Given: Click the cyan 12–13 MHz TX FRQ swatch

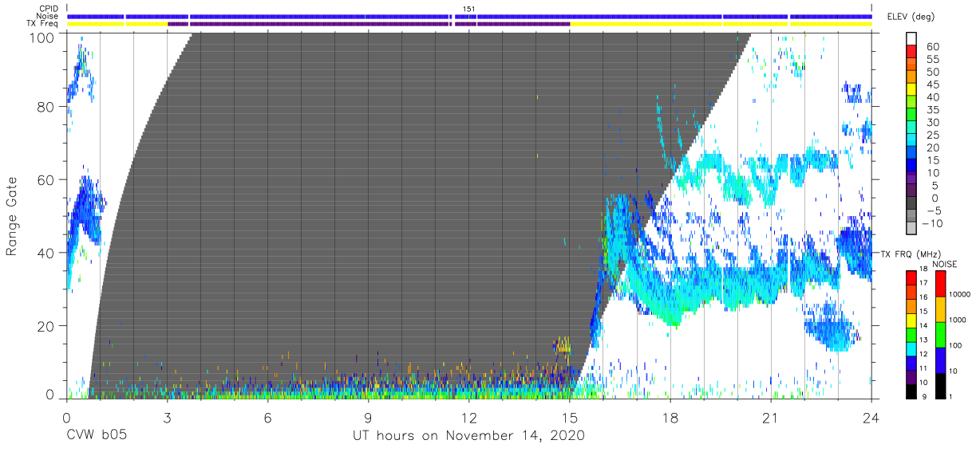Looking at the screenshot, I should (913, 348).
